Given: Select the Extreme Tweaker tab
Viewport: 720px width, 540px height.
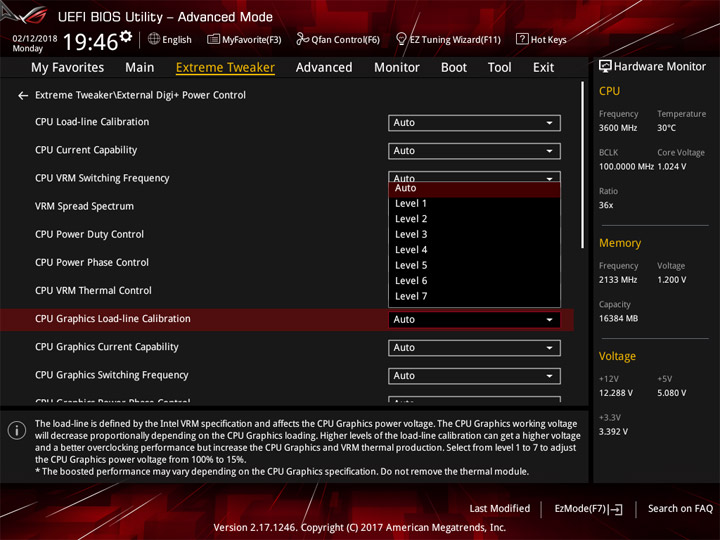Looking at the screenshot, I should pyautogui.click(x=225, y=68).
